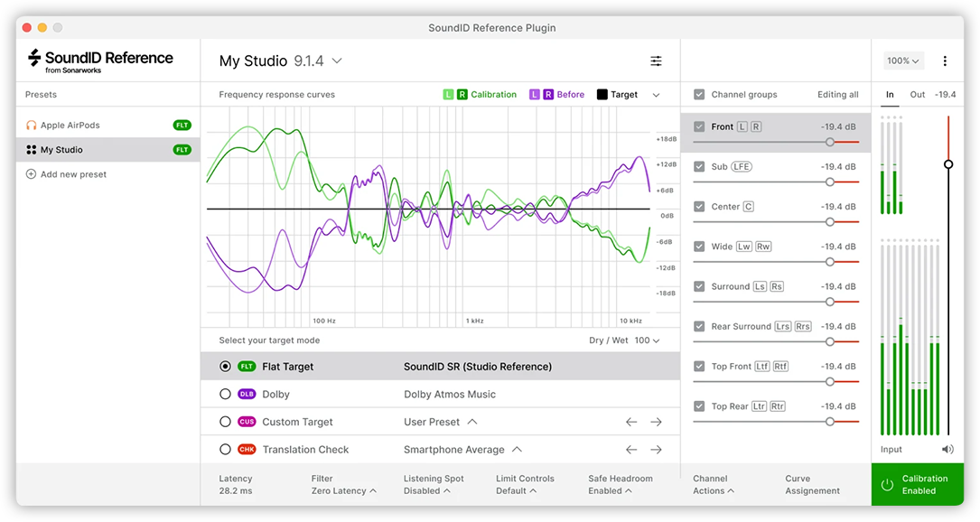This screenshot has height=522, width=980.
Task: Open the preset settings sliders icon
Action: point(656,61)
